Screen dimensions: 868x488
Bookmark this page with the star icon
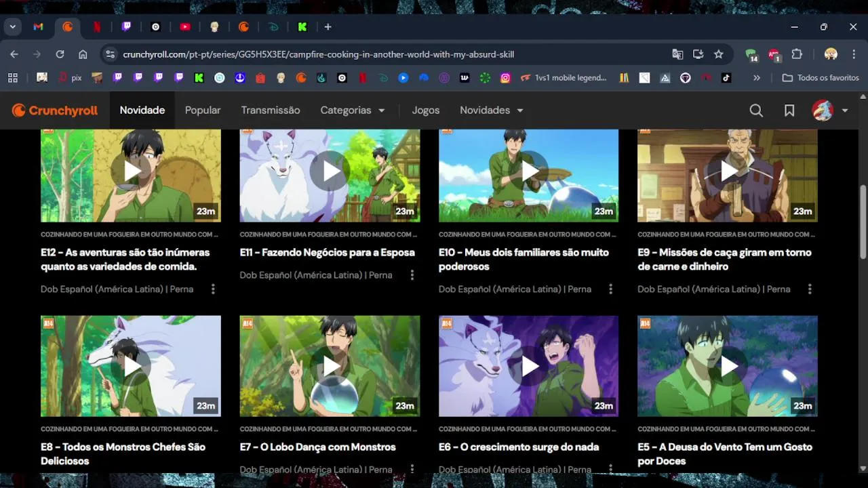pyautogui.click(x=719, y=54)
